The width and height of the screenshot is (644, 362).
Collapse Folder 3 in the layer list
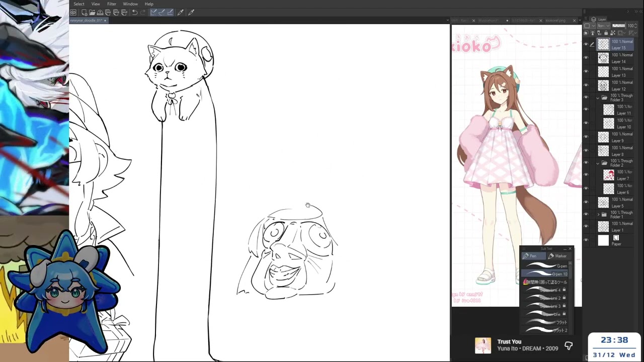click(x=598, y=98)
